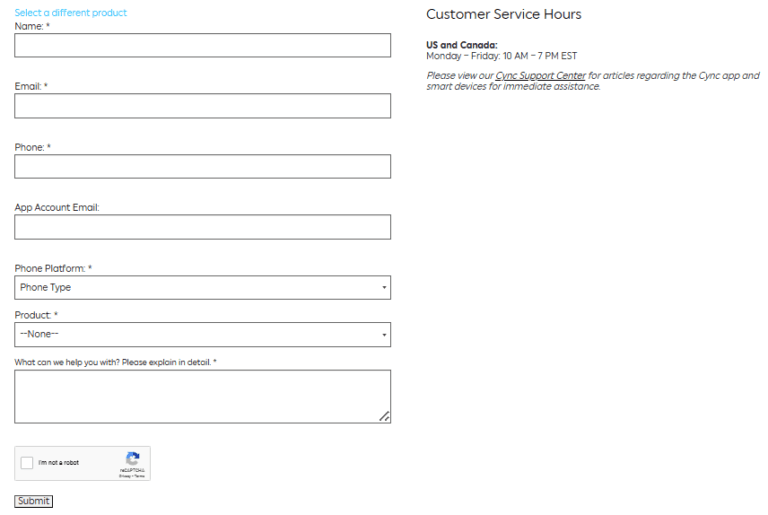Viewport: 768px width, 515px height.
Task: Open the reCAPTCHA Privacy link
Action: pos(125,475)
